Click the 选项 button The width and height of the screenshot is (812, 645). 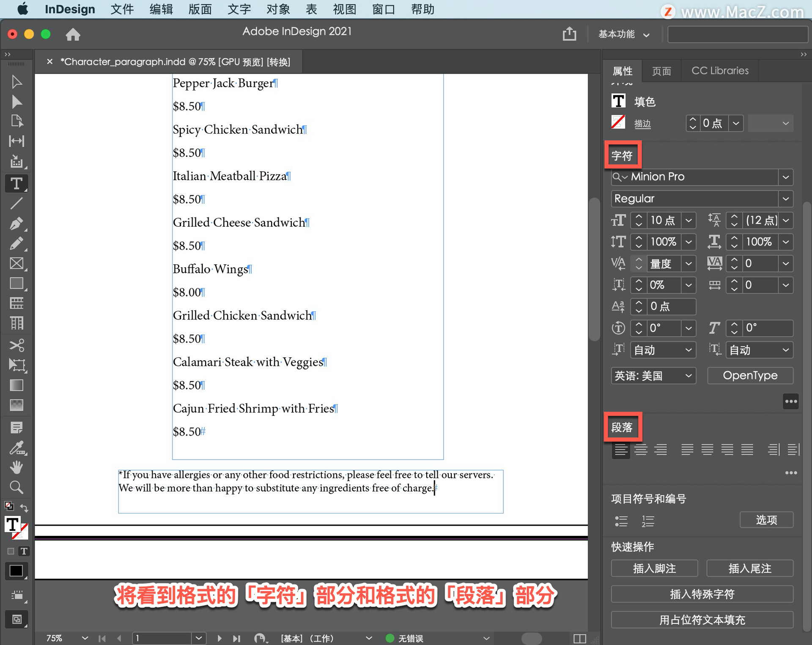[x=766, y=520]
